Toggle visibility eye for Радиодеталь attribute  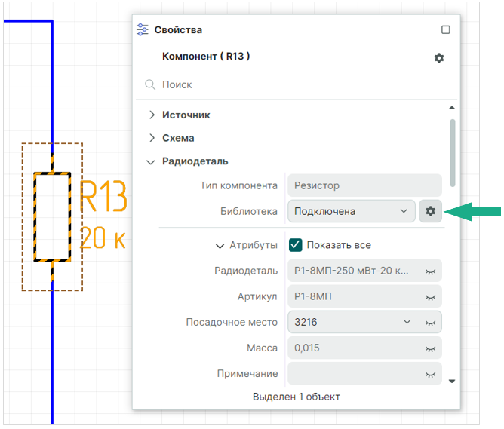click(x=431, y=272)
